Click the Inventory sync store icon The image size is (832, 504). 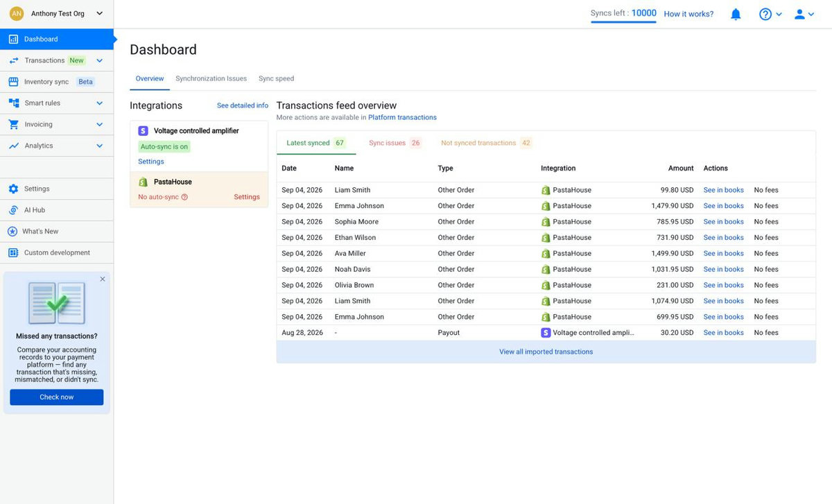click(13, 82)
